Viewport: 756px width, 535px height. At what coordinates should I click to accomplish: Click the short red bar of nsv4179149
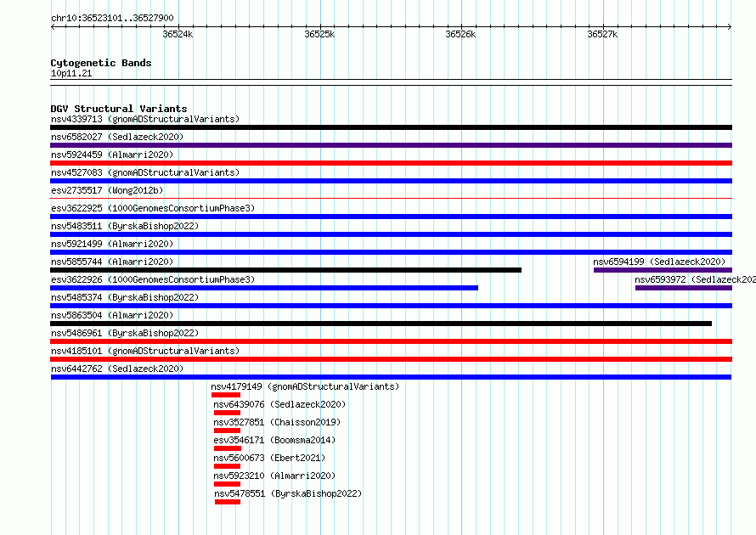coord(226,395)
